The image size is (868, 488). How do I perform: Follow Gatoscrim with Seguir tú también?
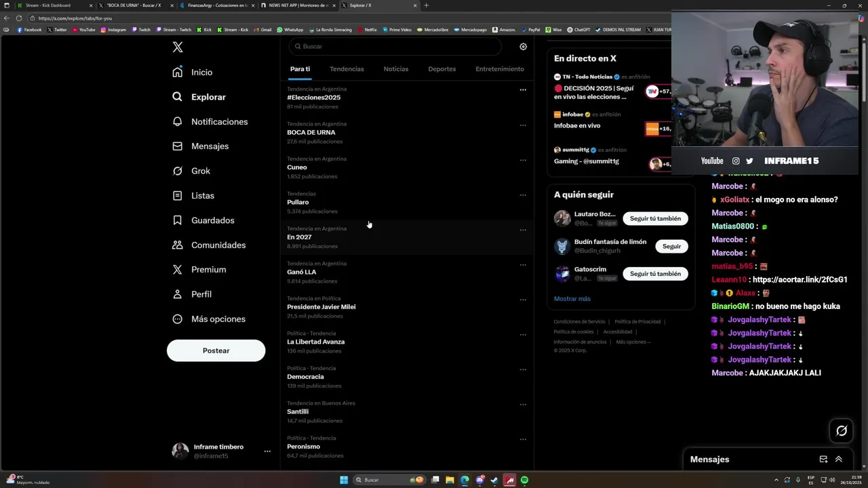[x=655, y=274]
